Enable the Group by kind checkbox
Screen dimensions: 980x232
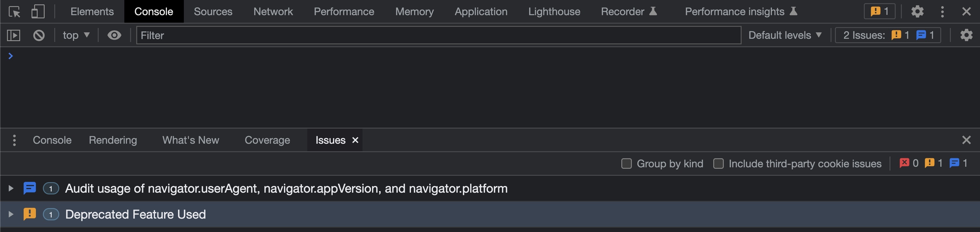[x=626, y=164]
